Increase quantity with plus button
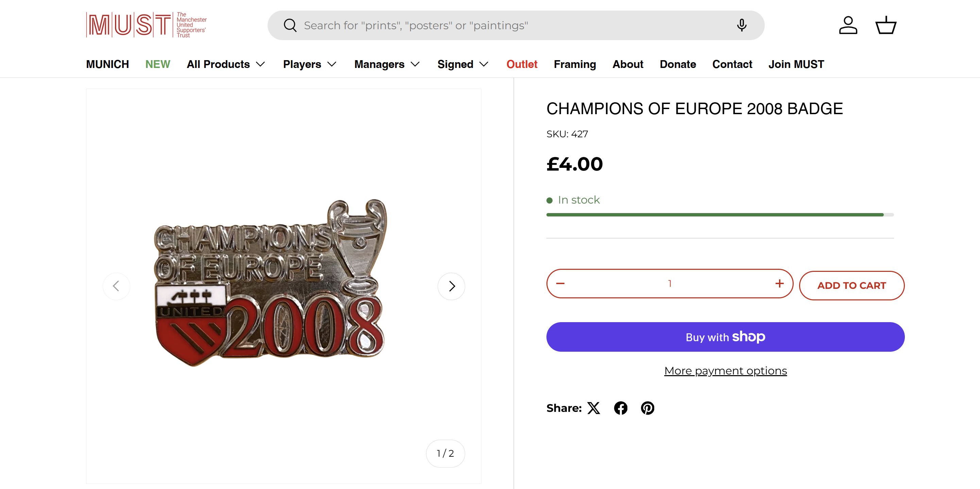 tap(779, 284)
